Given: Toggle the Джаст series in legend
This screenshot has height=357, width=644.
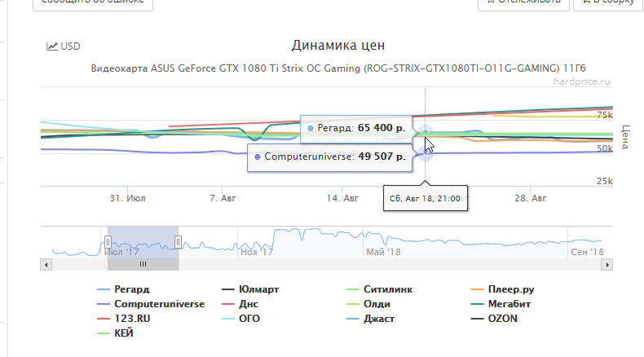Looking at the screenshot, I should 370,319.
